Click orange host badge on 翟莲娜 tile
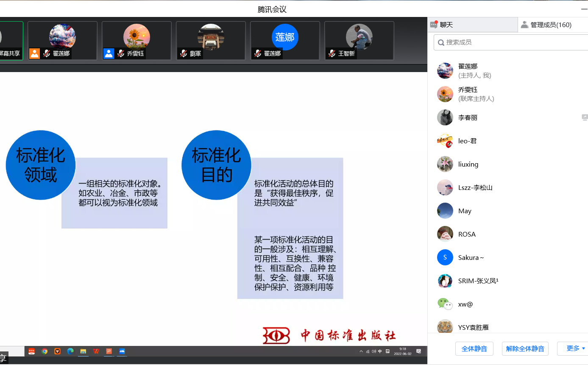 point(34,53)
